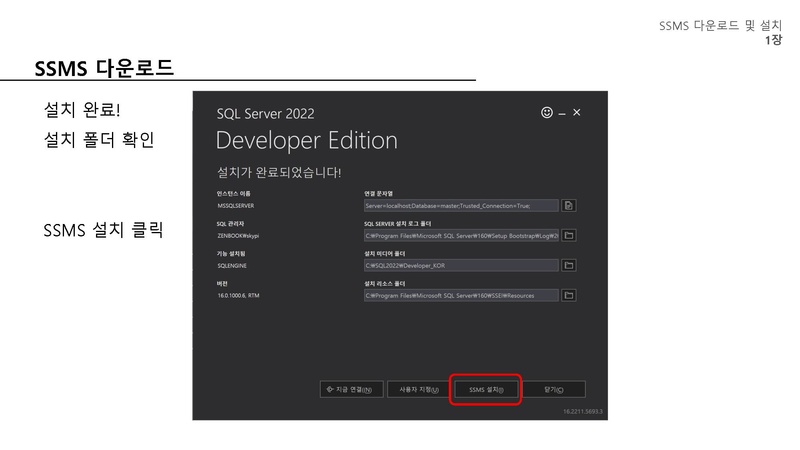Screen dimensions: 800x450
Task: Click the 사용자 지정 (Customize) button
Action: pyautogui.click(x=418, y=389)
